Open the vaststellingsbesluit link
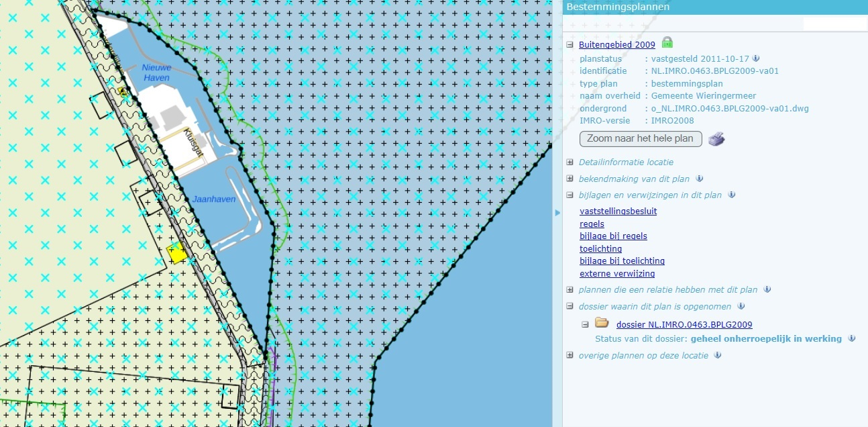Image resolution: width=868 pixels, height=427 pixels. coord(618,211)
